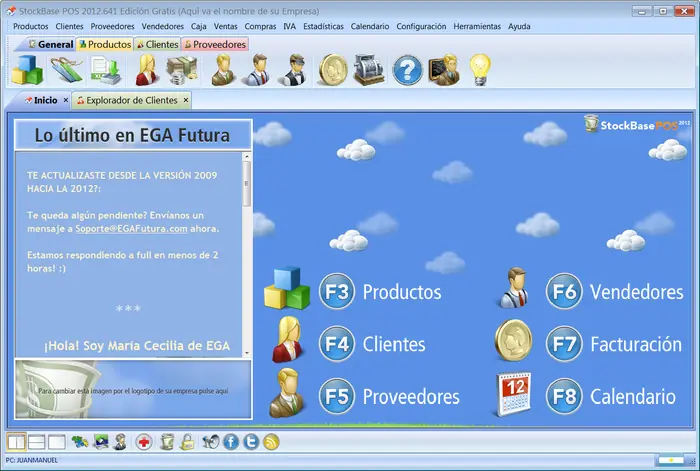Open the Twitter icon in bottom bar
700x471 pixels.
pos(251,442)
